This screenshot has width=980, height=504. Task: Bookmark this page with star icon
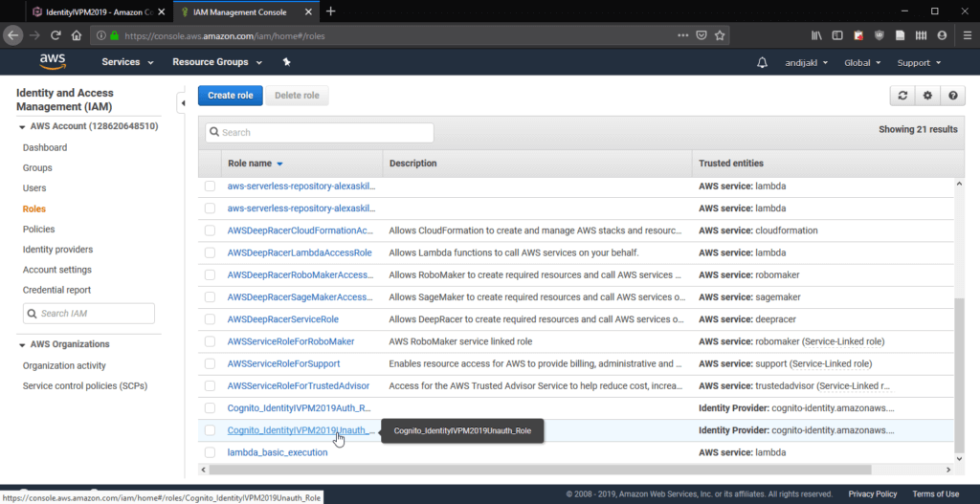pos(720,35)
